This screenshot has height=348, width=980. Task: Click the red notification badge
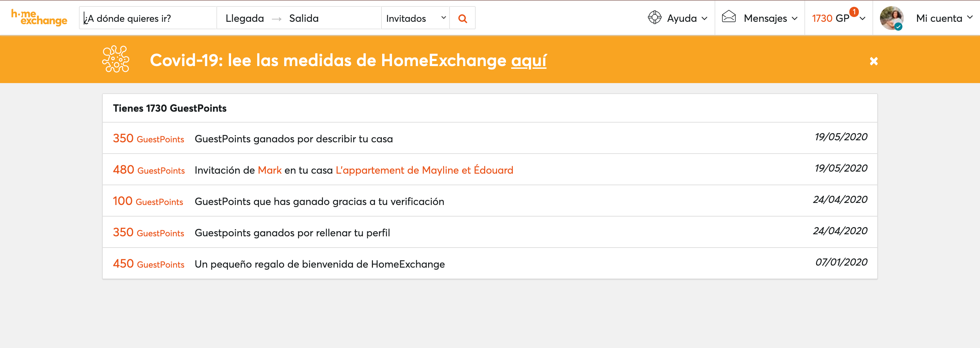(854, 12)
